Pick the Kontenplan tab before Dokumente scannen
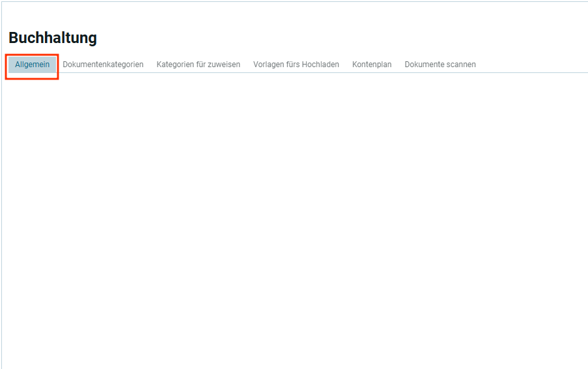 point(372,65)
